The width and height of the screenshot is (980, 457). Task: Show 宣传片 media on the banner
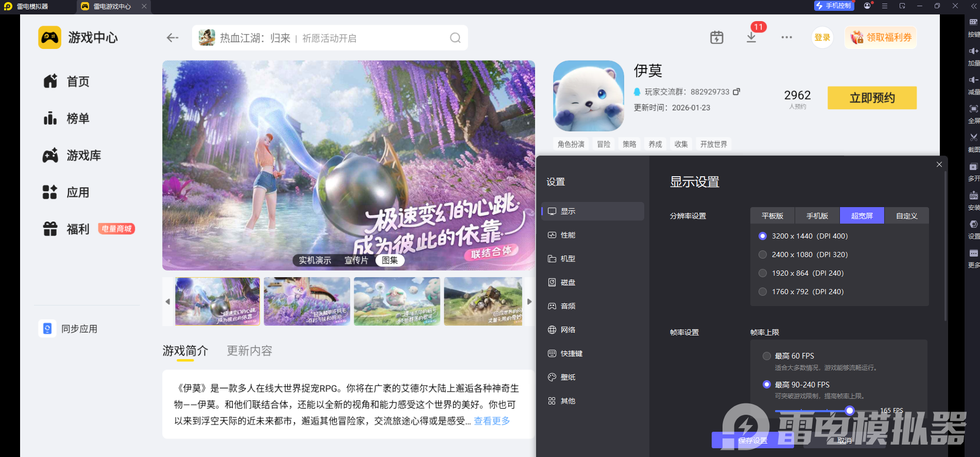tap(356, 260)
